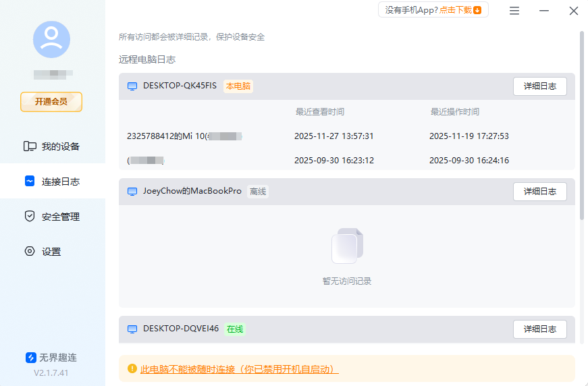Click the 离线 status tag
This screenshot has height=386, width=588.
[258, 192]
